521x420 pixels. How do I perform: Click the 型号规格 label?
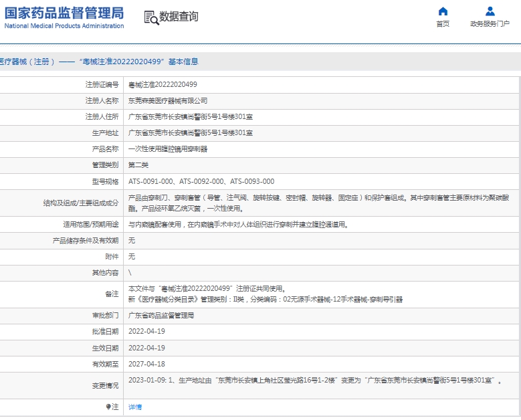(x=105, y=181)
